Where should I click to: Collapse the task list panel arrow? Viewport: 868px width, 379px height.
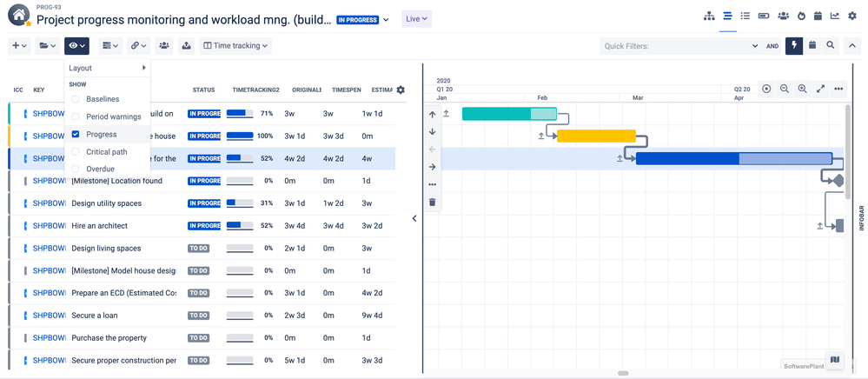coord(414,219)
